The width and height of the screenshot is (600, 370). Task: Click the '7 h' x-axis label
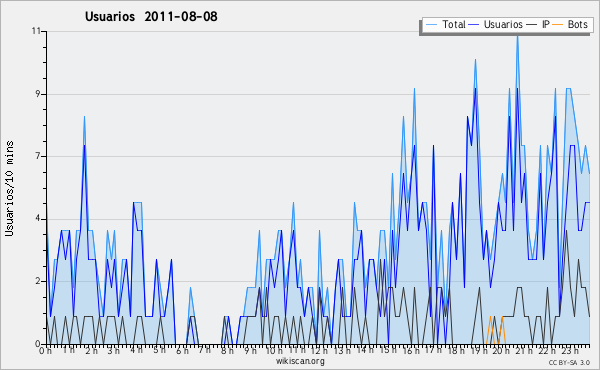point(204,349)
